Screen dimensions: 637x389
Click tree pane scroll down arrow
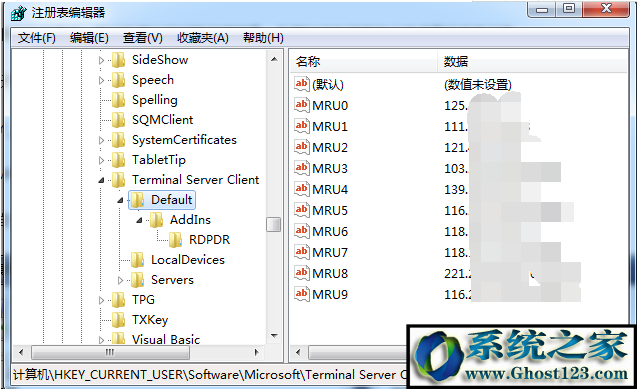(x=274, y=336)
